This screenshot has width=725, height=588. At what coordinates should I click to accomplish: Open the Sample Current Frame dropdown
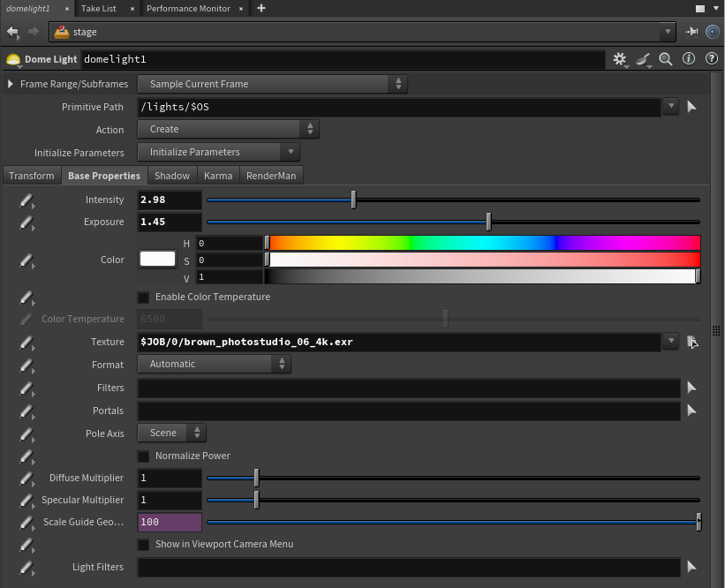click(265, 83)
